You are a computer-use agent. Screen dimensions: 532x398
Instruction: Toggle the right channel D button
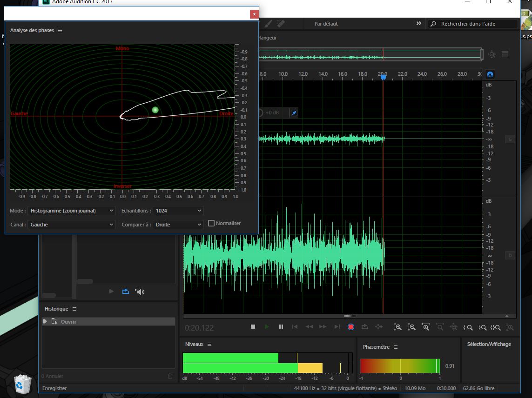click(510, 255)
